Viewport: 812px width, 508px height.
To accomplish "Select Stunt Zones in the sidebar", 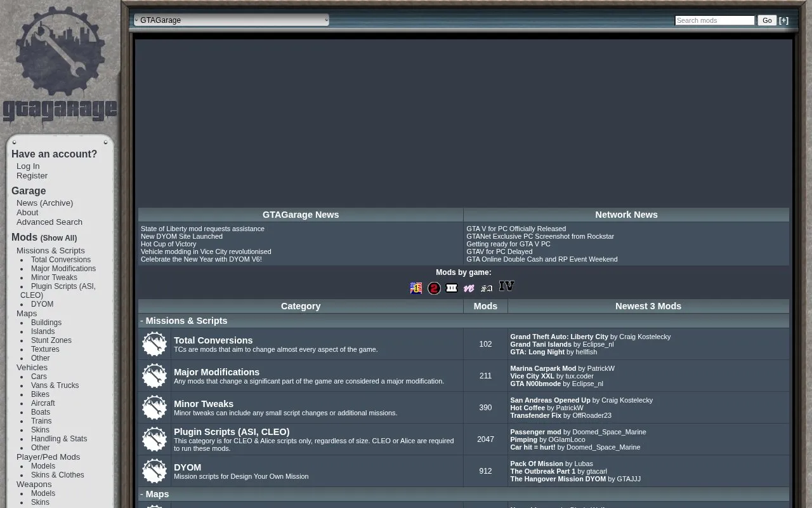I will (x=51, y=340).
